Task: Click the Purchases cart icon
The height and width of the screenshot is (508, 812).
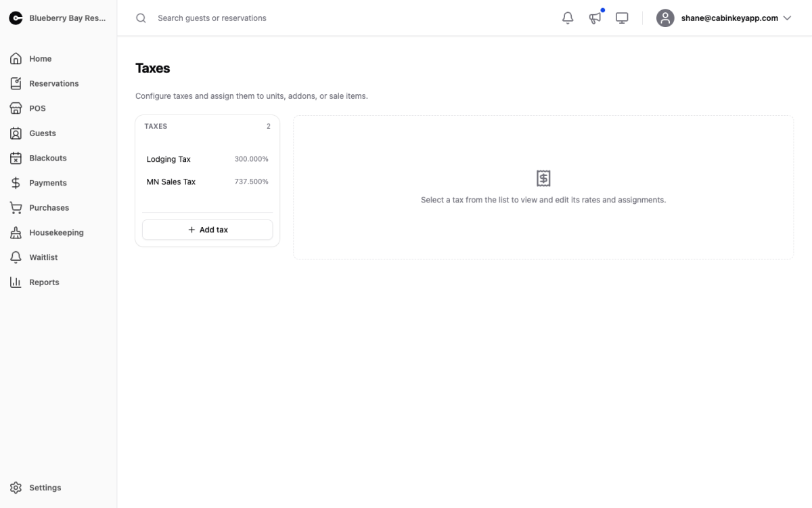Action: tap(16, 208)
